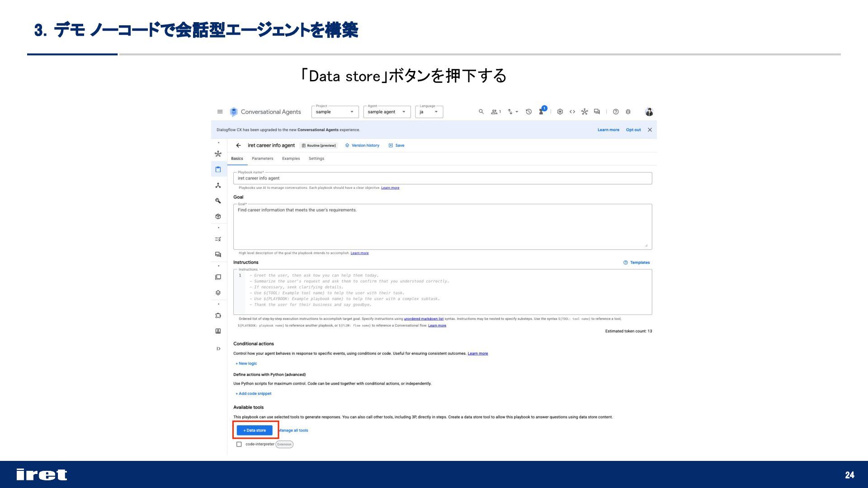The width and height of the screenshot is (868, 488).
Task: Expand the left sidebar
Action: (x=218, y=349)
